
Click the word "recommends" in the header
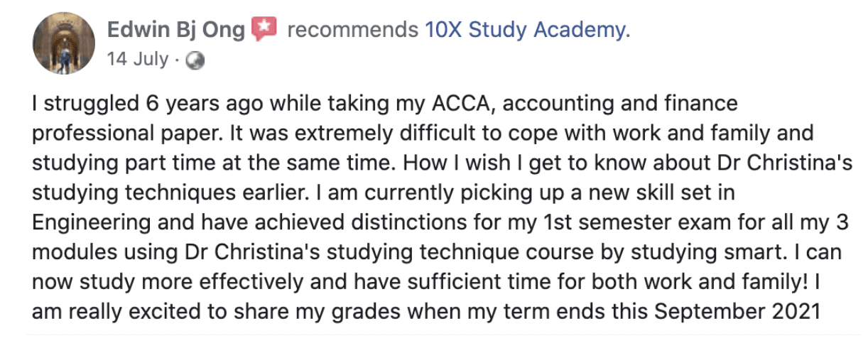coord(352,30)
